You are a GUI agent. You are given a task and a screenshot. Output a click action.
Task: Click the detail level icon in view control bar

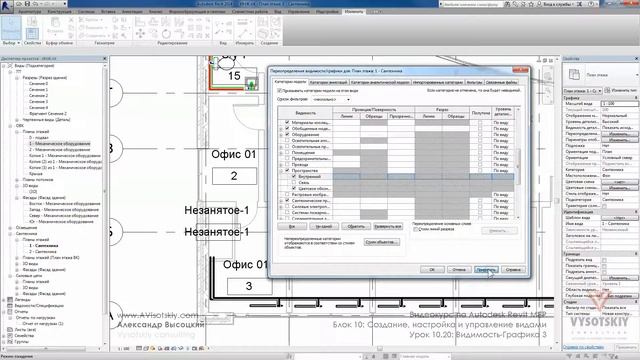(x=139, y=349)
